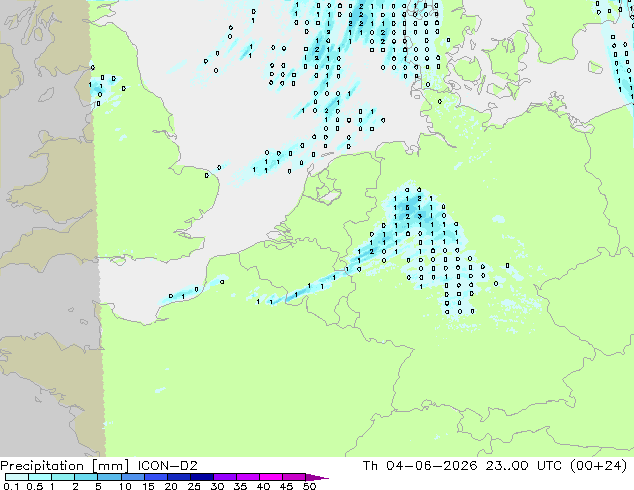Click the '0.1' legend scale label

pyautogui.click(x=11, y=486)
